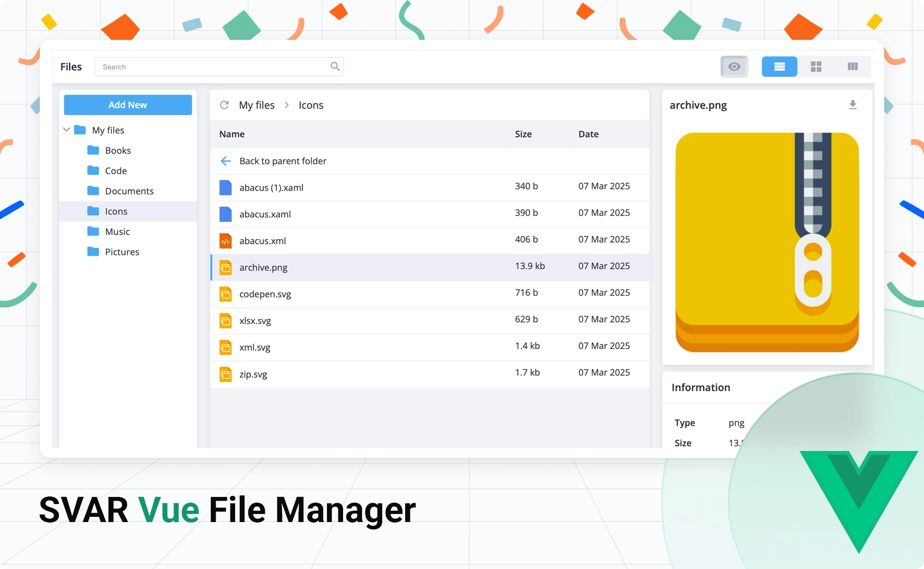Select My files in the tree

click(108, 130)
